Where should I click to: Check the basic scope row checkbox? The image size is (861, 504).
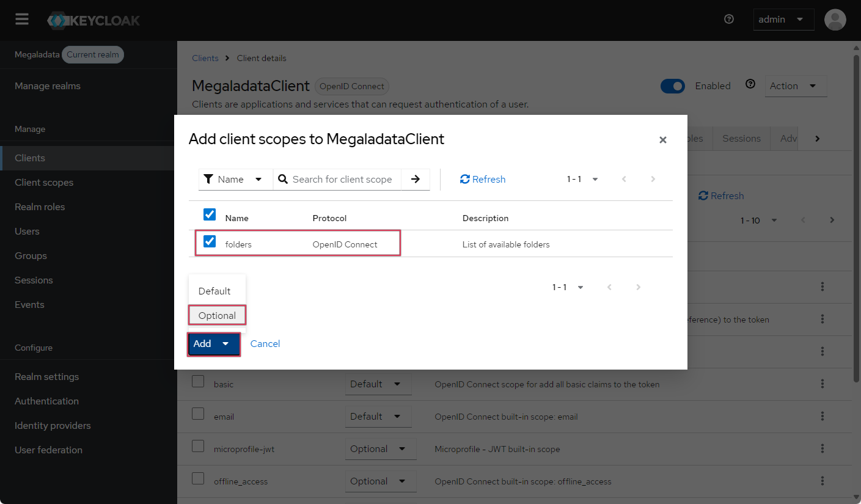coord(198,381)
